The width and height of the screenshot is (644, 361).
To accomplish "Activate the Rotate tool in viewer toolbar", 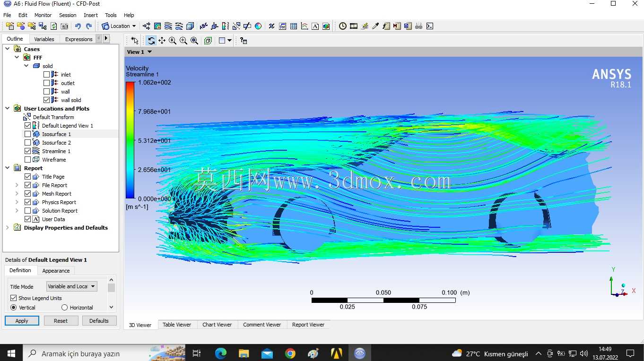I will point(151,41).
